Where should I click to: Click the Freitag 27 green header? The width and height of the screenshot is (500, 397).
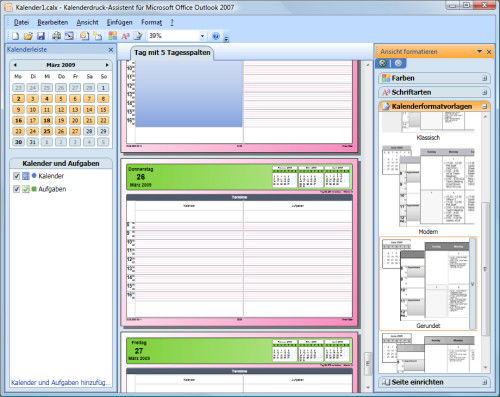click(239, 351)
